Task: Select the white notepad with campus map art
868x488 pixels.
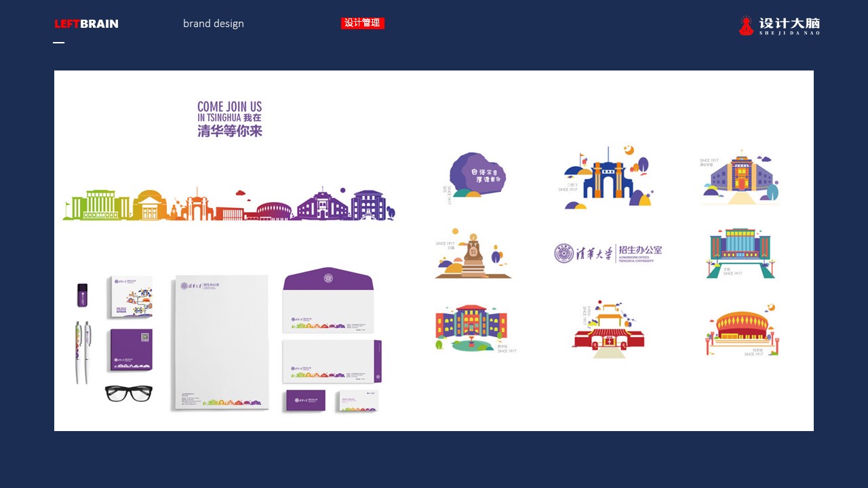Action: 130,297
